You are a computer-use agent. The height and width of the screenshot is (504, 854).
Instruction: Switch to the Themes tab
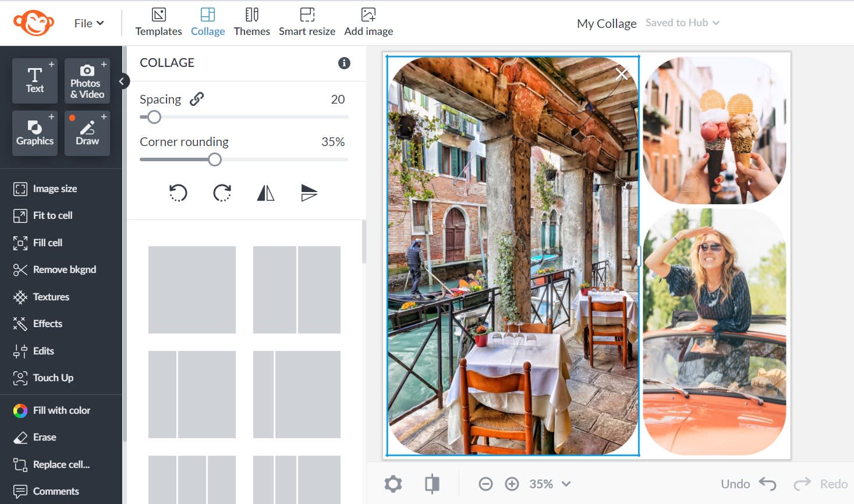(x=251, y=22)
